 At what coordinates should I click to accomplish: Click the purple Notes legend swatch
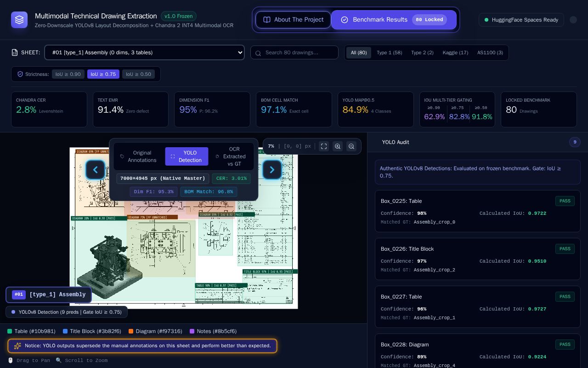(x=192, y=331)
